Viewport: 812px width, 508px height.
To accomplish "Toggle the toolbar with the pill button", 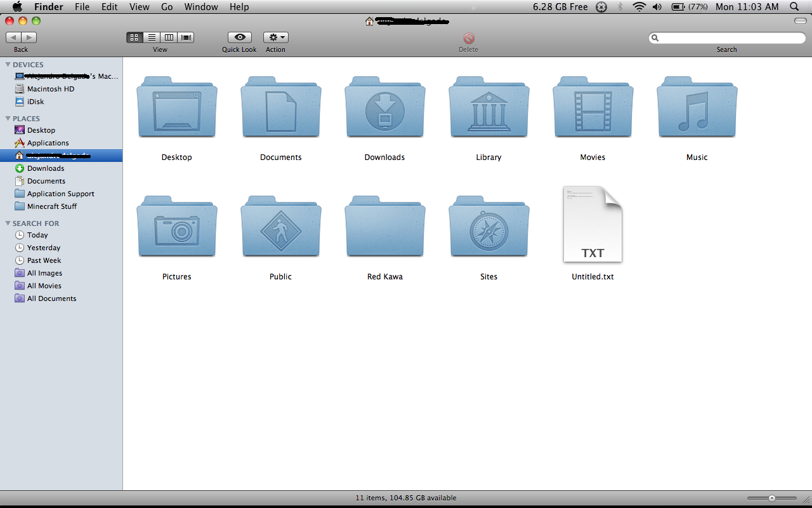I will (x=801, y=21).
